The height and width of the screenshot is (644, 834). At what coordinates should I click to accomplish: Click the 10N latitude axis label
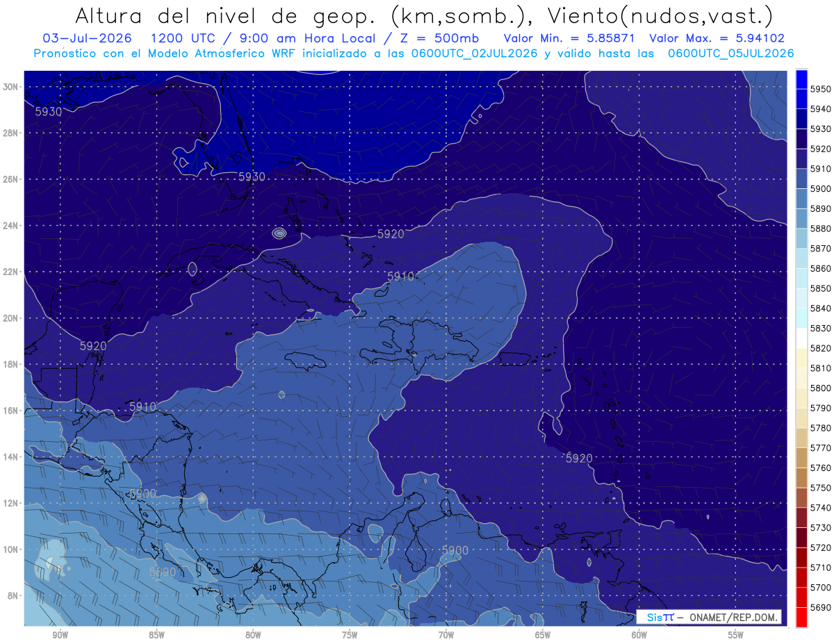click(x=12, y=549)
